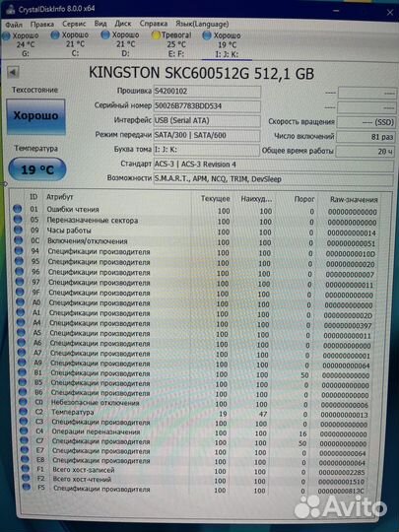Click status icon for attribute A5
Screen dimensions: 399x532
21,332
